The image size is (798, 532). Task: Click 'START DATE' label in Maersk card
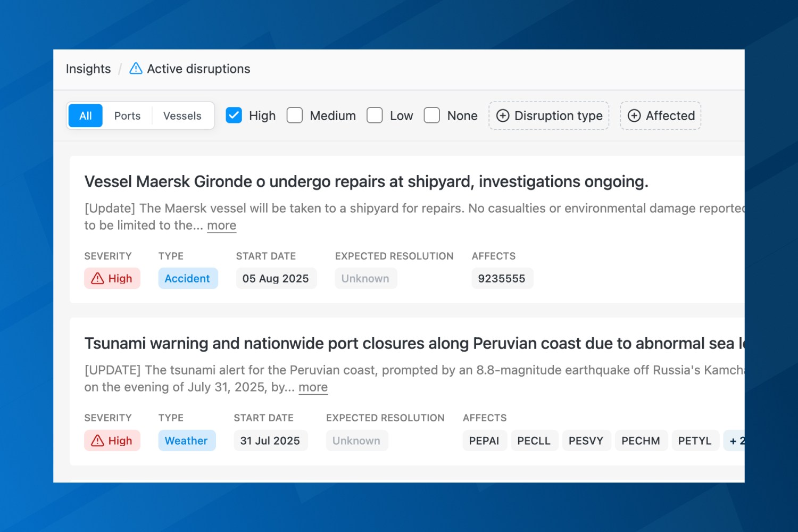pos(266,256)
